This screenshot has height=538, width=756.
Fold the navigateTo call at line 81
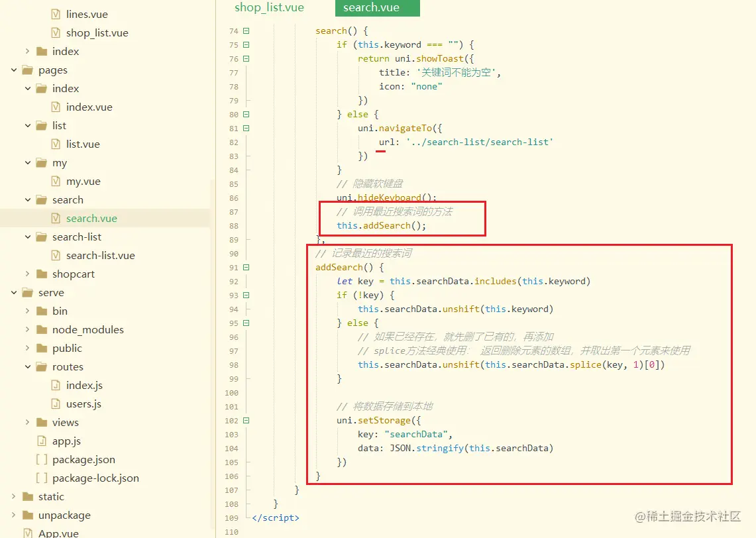tap(246, 129)
